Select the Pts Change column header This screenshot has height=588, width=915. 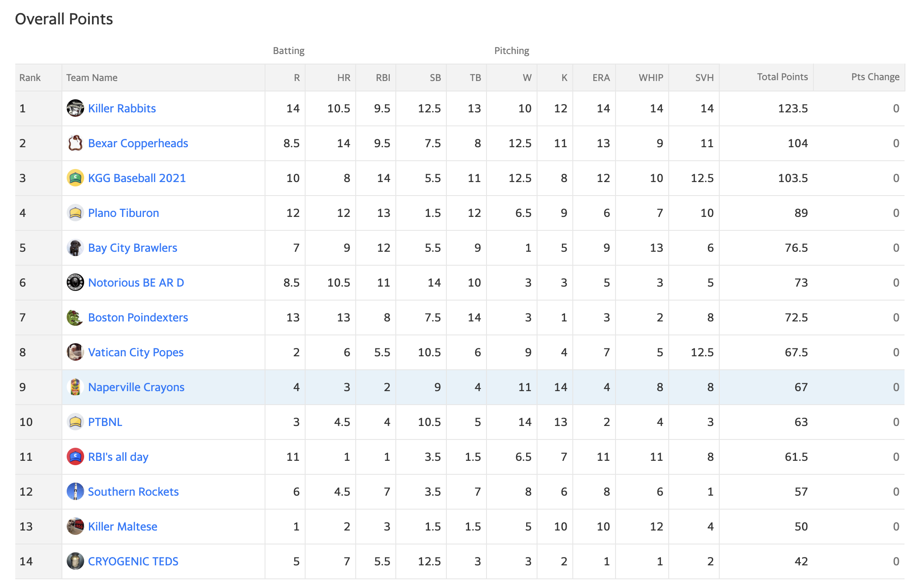(x=875, y=77)
